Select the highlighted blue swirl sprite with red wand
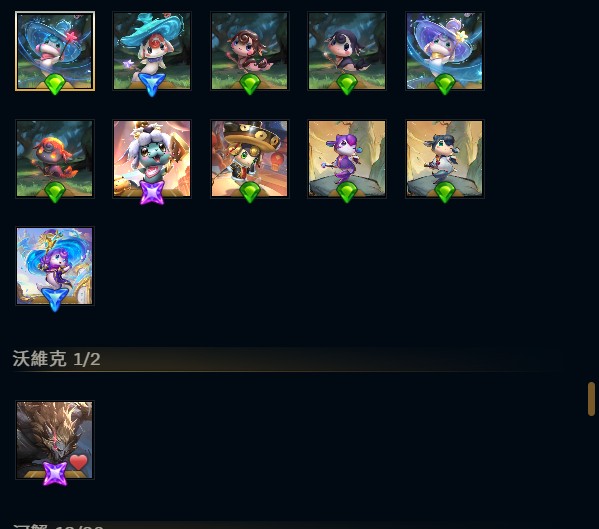Viewport: 599px width, 529px height. click(55, 51)
